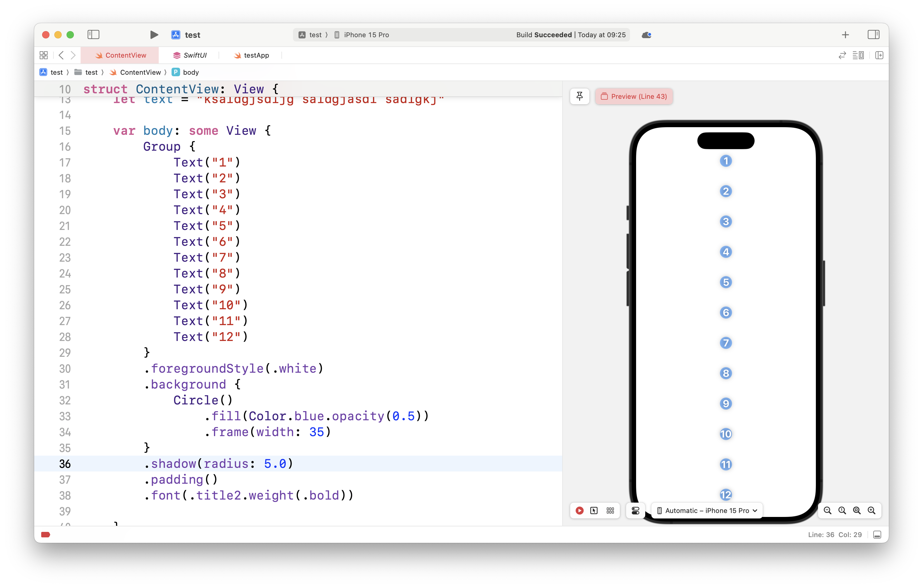The width and height of the screenshot is (923, 588).
Task: Click the live preview play button
Action: click(579, 510)
